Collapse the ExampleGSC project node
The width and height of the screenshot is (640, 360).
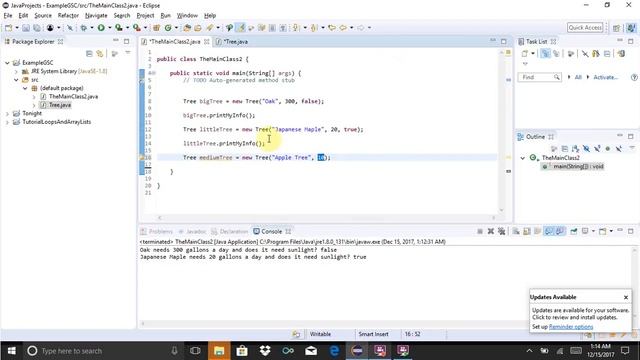pos(7,63)
